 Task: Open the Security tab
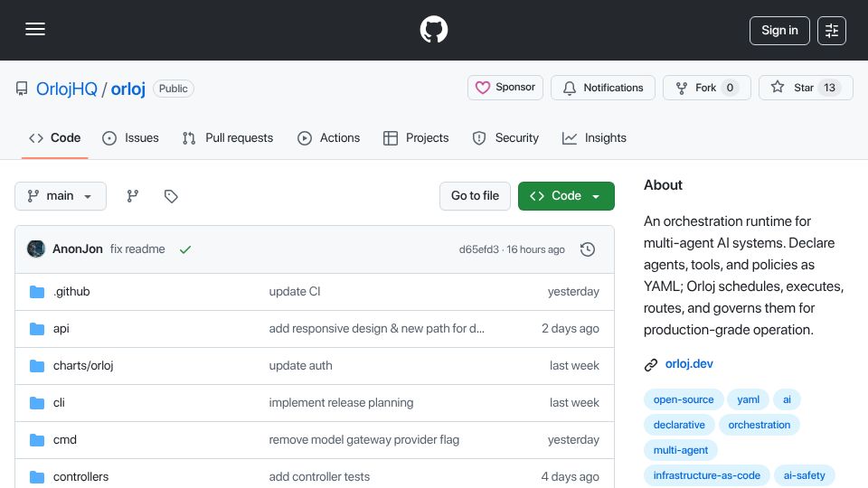[x=505, y=137]
